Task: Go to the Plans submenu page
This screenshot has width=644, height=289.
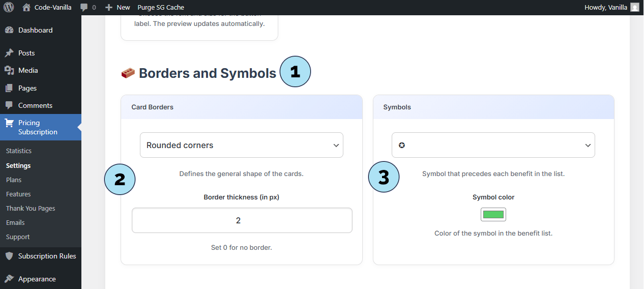Action: (14, 180)
